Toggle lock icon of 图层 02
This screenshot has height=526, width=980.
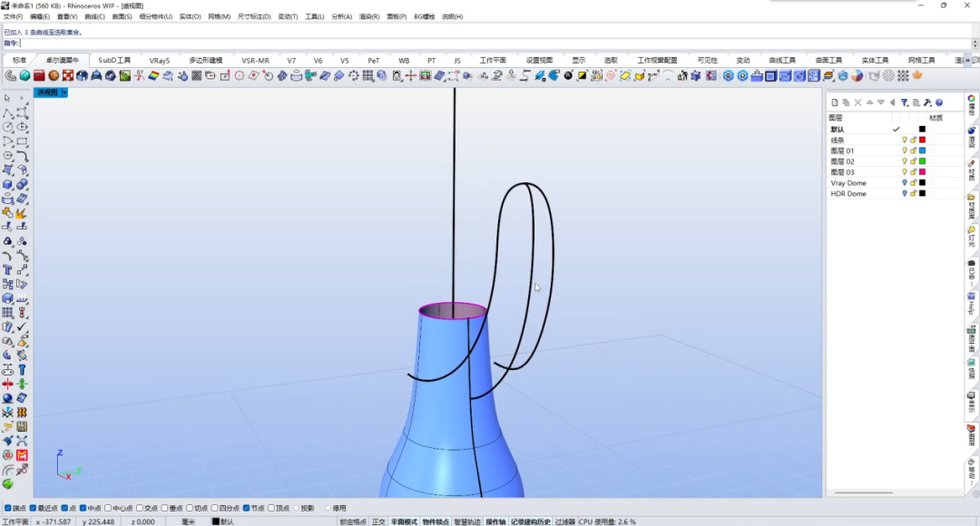click(913, 161)
